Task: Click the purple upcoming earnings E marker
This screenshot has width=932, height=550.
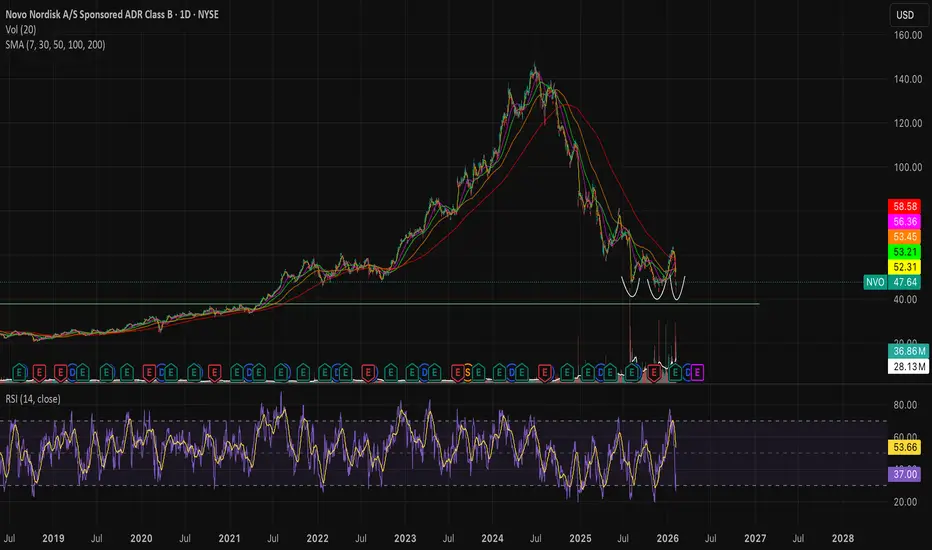Action: coord(697,373)
